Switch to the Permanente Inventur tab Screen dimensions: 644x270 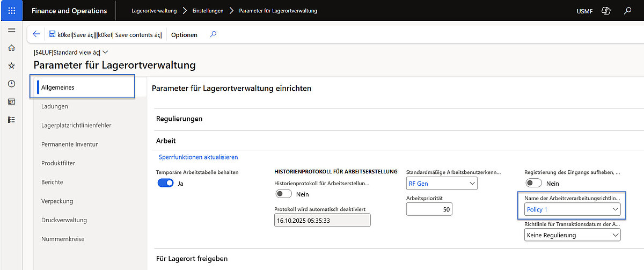click(x=69, y=144)
